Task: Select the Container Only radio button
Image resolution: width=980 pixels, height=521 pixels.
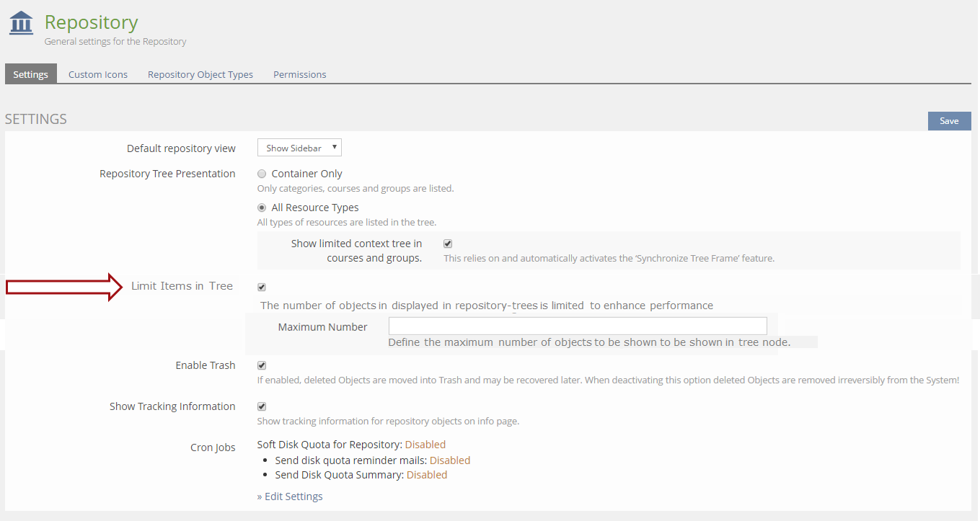Action: click(x=262, y=174)
